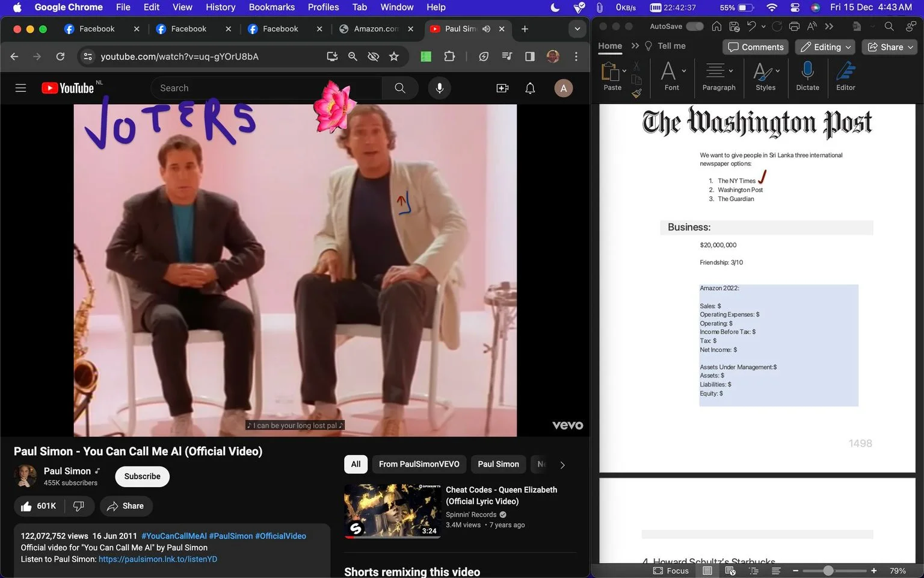Open Chrome extensions puzzle icon
924x578 pixels.
click(449, 57)
